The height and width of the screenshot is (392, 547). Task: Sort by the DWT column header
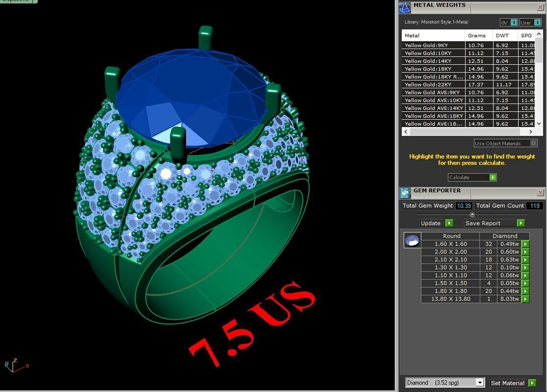pyautogui.click(x=505, y=35)
